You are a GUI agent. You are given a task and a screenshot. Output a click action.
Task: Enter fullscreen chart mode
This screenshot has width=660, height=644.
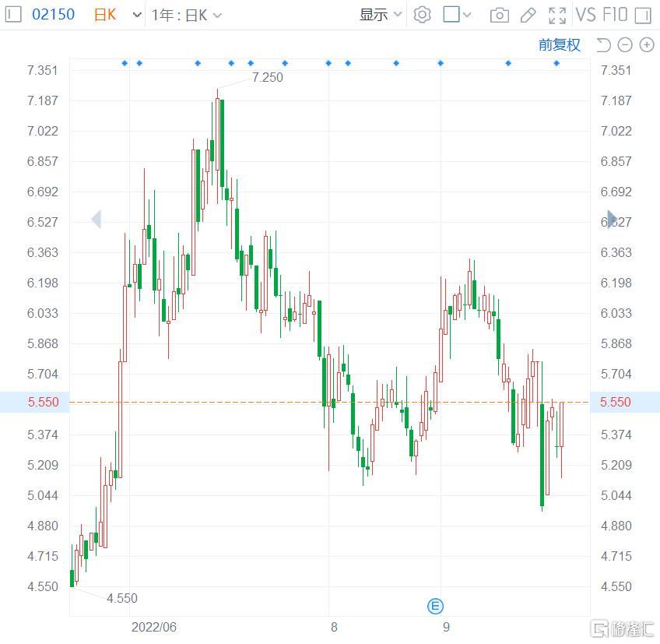click(x=557, y=15)
